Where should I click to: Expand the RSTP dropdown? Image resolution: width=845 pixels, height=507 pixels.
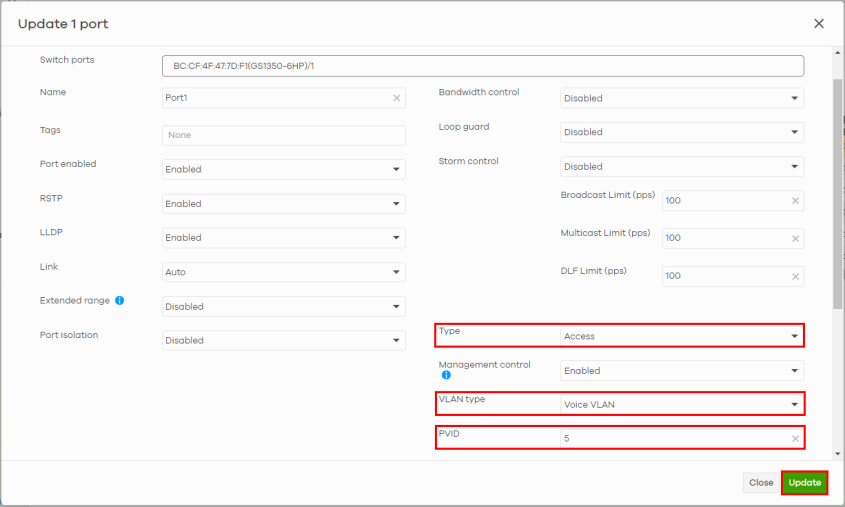click(284, 204)
